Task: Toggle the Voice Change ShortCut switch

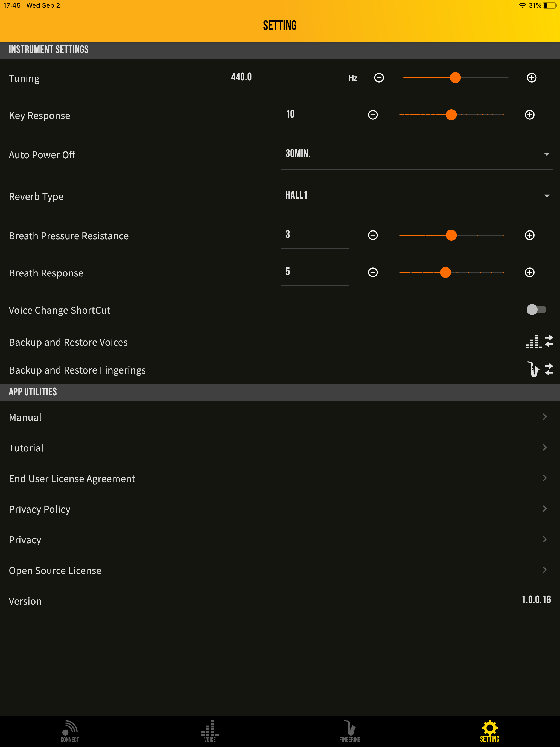Action: coord(536,309)
